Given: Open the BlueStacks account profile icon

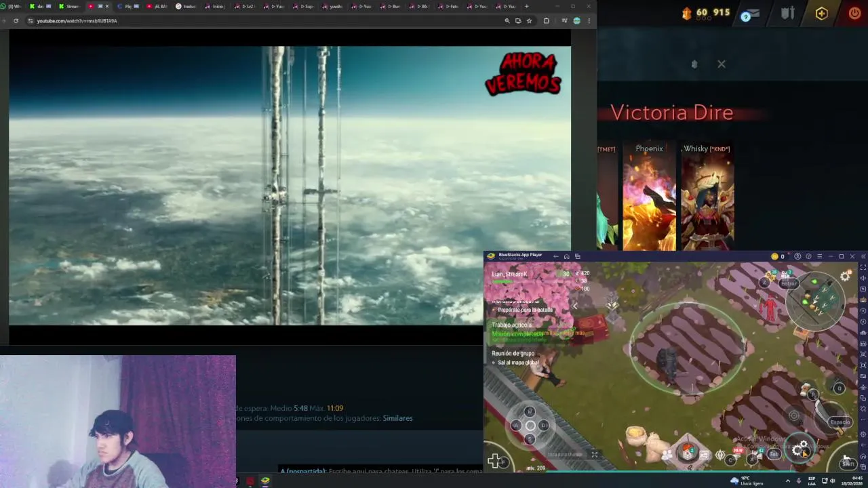Looking at the screenshot, I should pyautogui.click(x=797, y=256).
